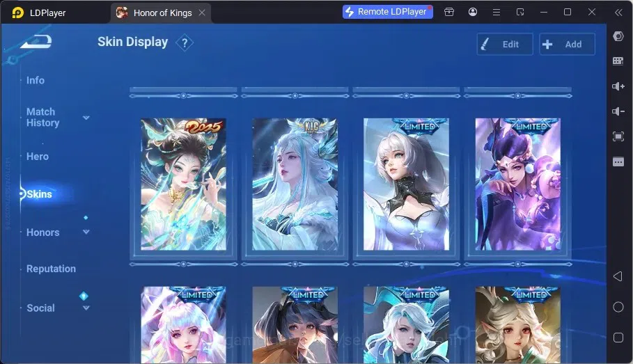633x364 pixels.
Task: Open the Social section
Action: tap(40, 308)
